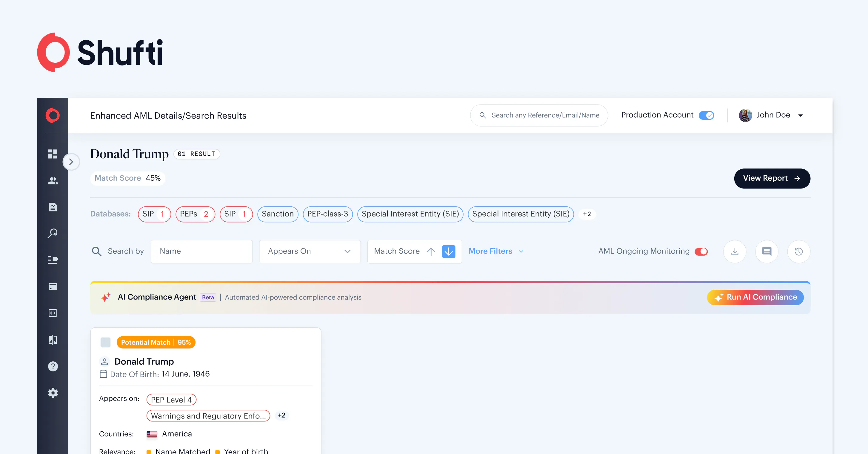Toggle the Production Account switch
Image resolution: width=868 pixels, height=454 pixels.
[x=707, y=115]
